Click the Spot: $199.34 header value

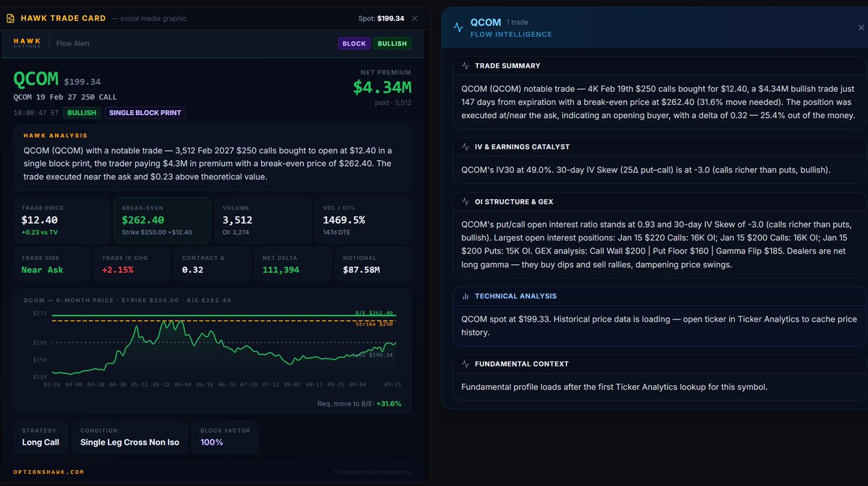click(x=381, y=18)
